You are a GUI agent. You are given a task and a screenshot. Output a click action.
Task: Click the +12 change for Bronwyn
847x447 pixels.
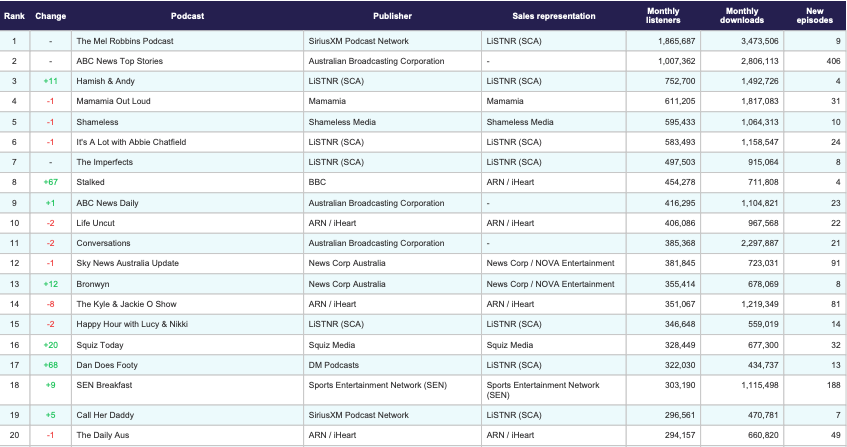tap(51, 284)
